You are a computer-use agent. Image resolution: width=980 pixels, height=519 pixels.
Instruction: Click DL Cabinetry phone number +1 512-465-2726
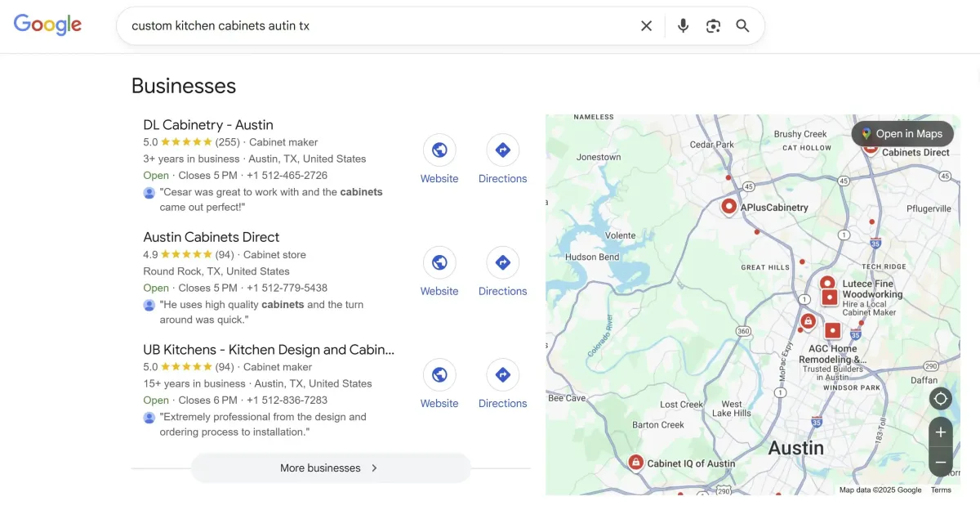[x=287, y=176]
